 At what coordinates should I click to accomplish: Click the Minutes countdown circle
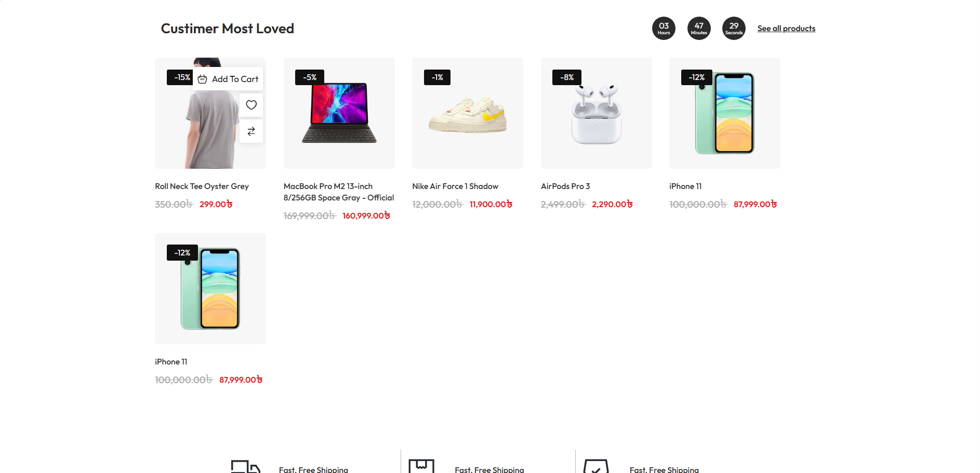[699, 28]
